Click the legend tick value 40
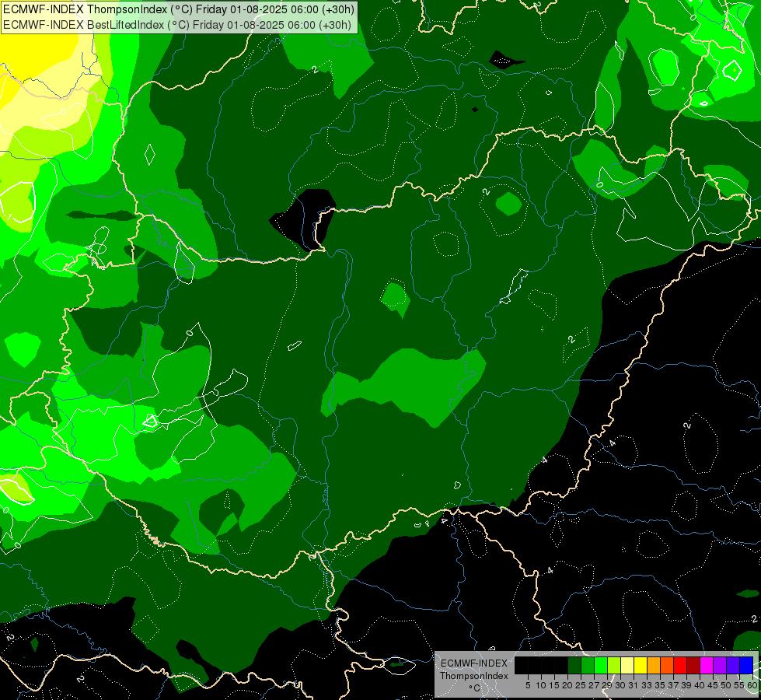The width and height of the screenshot is (761, 700). (700, 685)
